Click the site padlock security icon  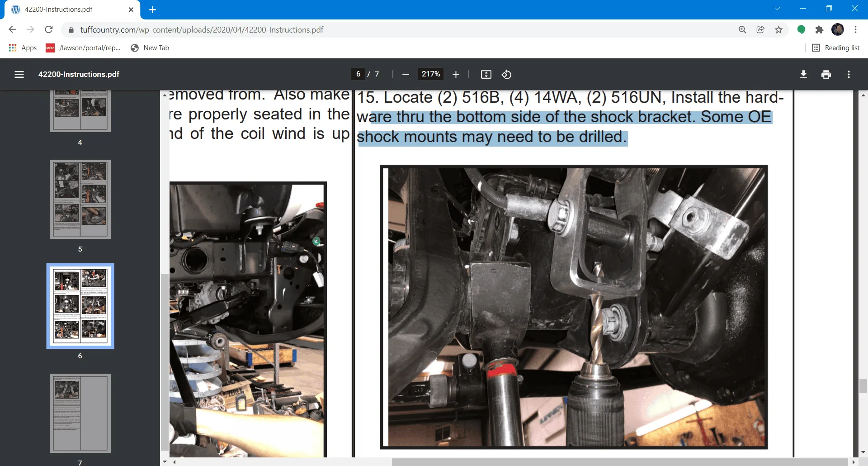click(x=71, y=30)
